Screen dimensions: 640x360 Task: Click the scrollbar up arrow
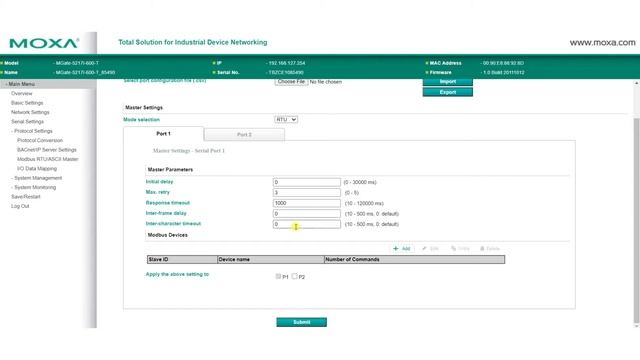tap(637, 83)
